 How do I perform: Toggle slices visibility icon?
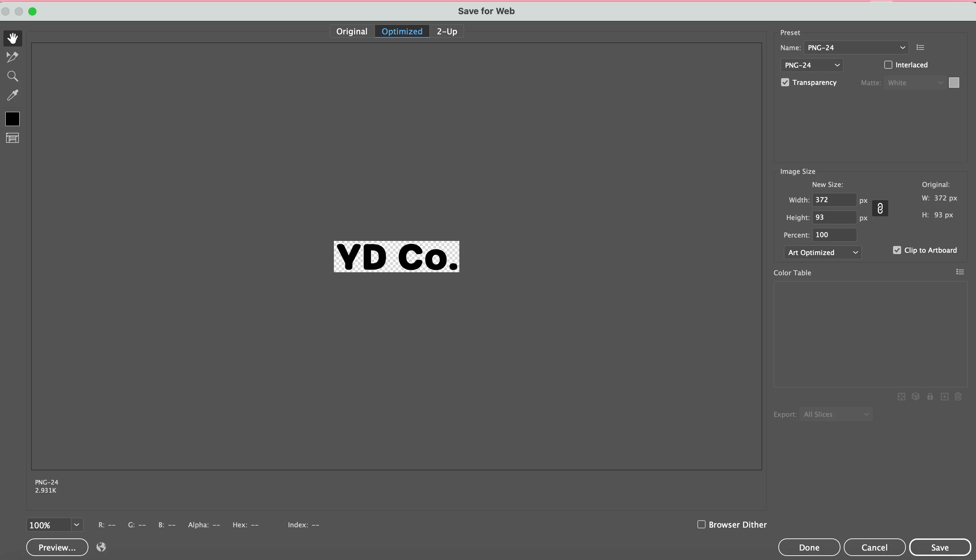tap(13, 138)
